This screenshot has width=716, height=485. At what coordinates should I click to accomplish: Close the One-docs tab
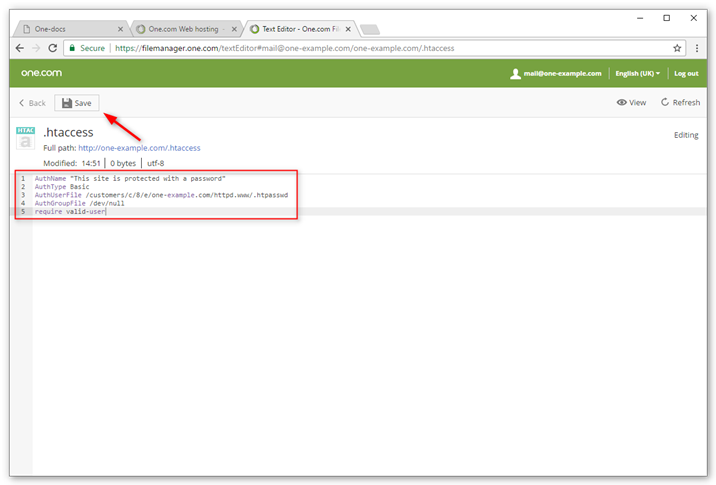click(x=121, y=29)
